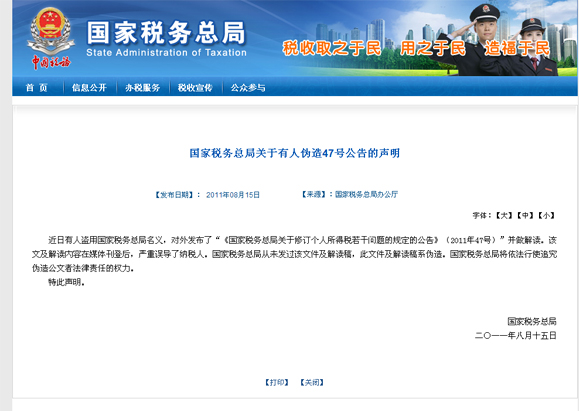
Task: Set font size to medium 【中】
Action: pos(525,216)
